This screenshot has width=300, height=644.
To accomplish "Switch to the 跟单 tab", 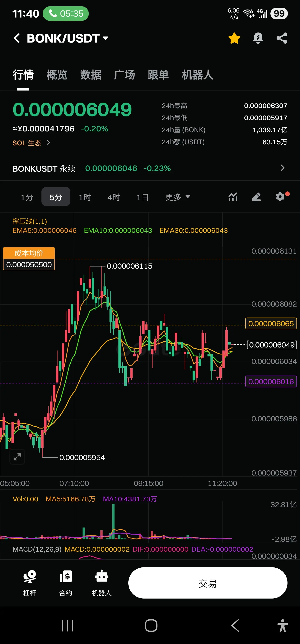I will (x=158, y=75).
